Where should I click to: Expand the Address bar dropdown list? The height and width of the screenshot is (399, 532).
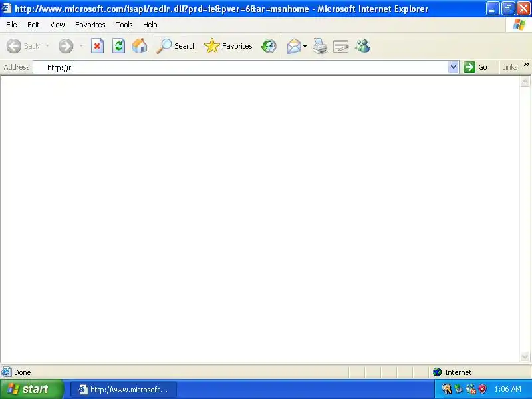pos(454,67)
